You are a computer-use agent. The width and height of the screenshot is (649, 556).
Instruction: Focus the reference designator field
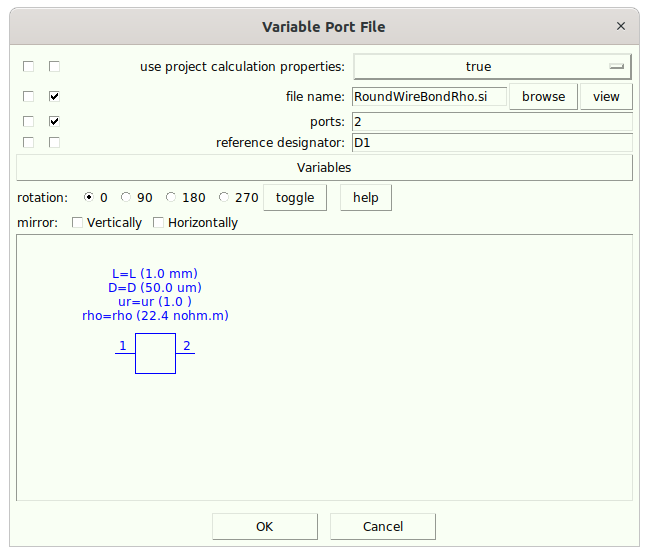pos(492,143)
